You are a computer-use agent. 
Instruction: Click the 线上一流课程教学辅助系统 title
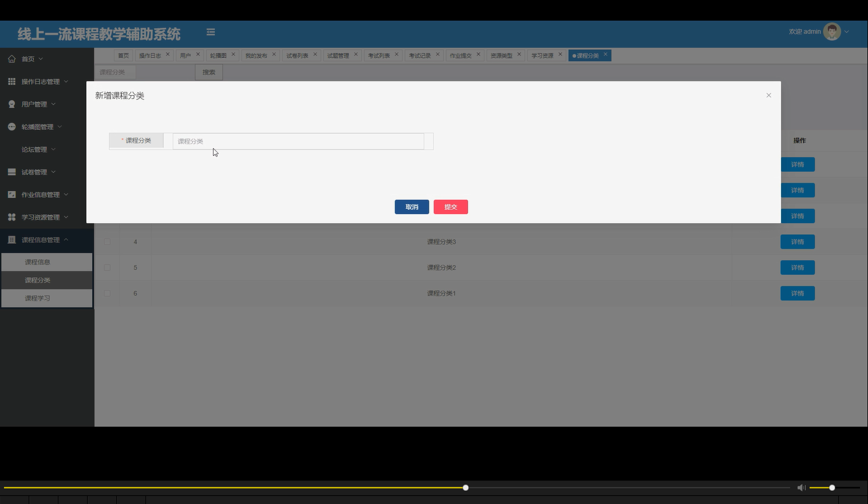(99, 34)
